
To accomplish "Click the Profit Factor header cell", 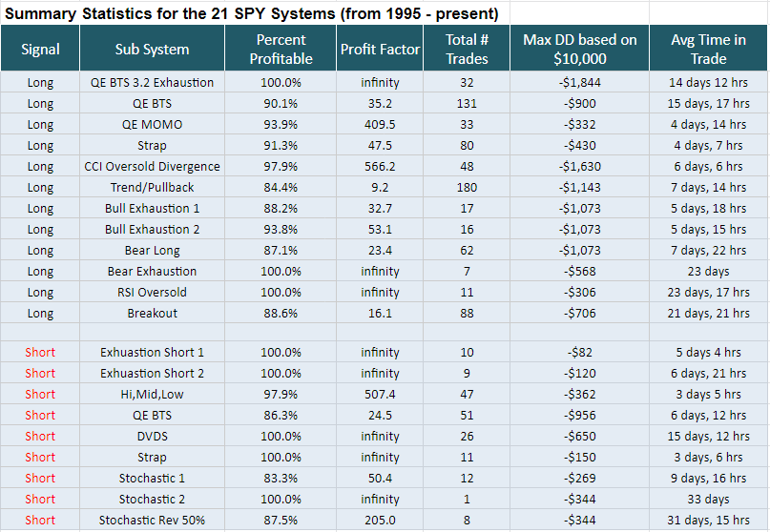I will [380, 48].
